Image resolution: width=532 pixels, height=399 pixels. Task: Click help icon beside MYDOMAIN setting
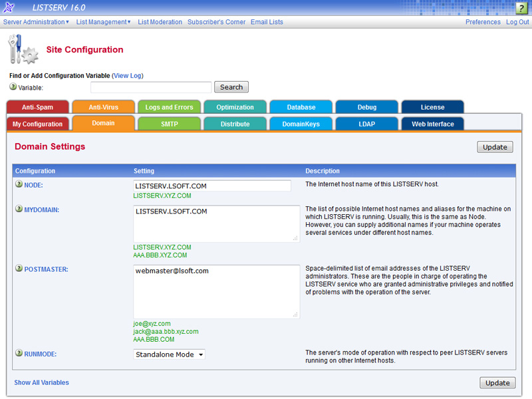[19, 209]
